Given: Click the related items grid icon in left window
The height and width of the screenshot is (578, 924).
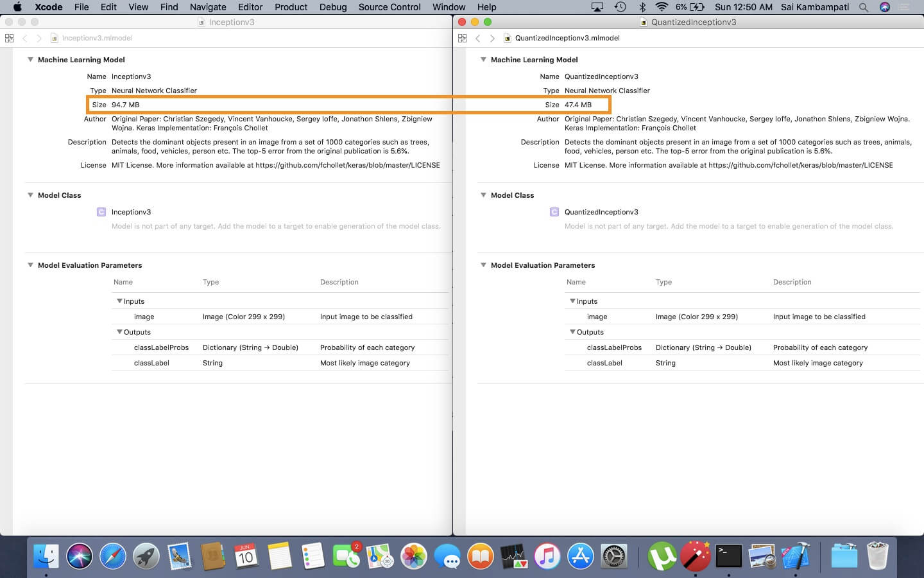Looking at the screenshot, I should [9, 38].
